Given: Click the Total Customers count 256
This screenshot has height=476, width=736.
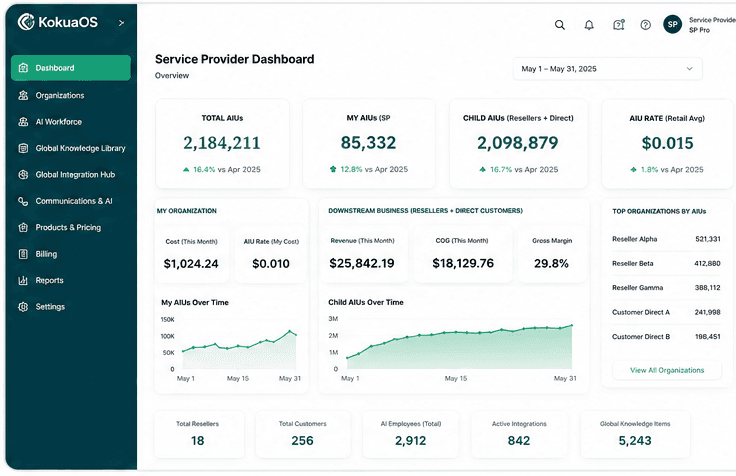Looking at the screenshot, I should click(x=302, y=441).
